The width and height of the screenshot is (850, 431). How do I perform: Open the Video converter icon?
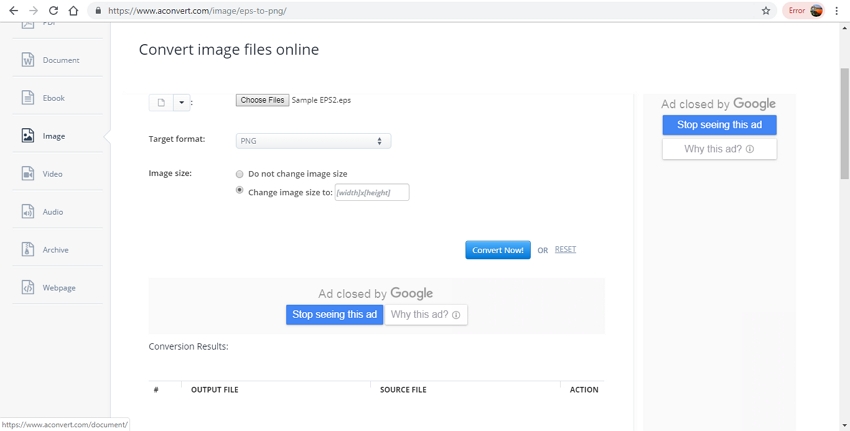coord(28,174)
